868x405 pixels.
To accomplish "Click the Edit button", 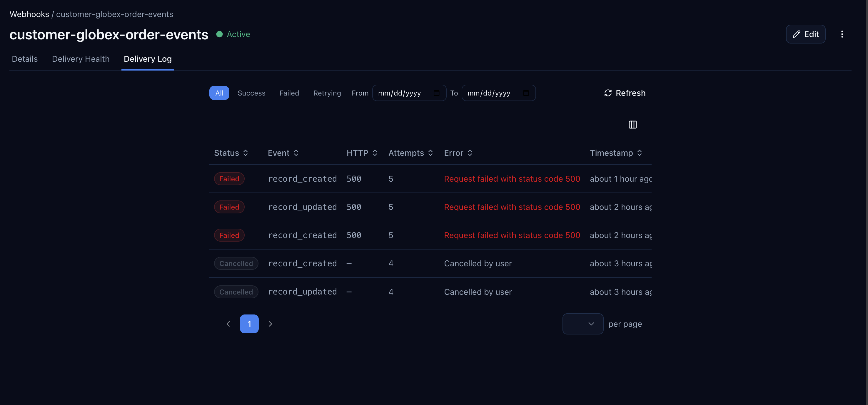I will click(x=805, y=34).
